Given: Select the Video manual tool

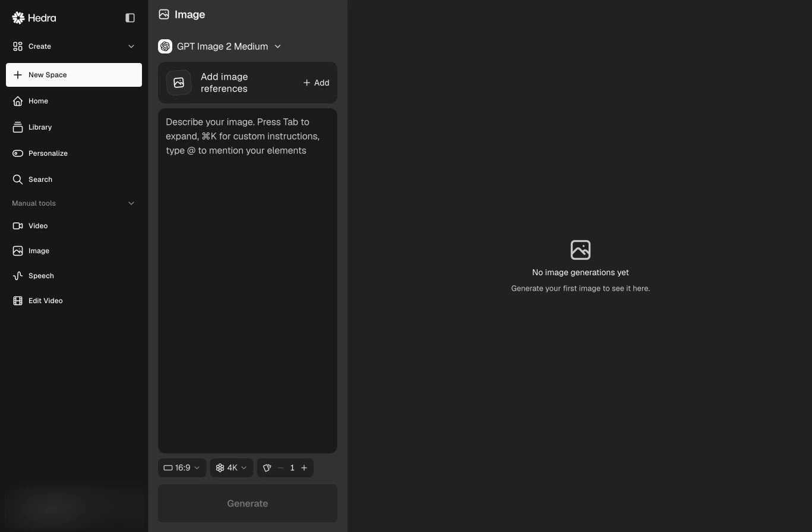Looking at the screenshot, I should click(x=74, y=226).
